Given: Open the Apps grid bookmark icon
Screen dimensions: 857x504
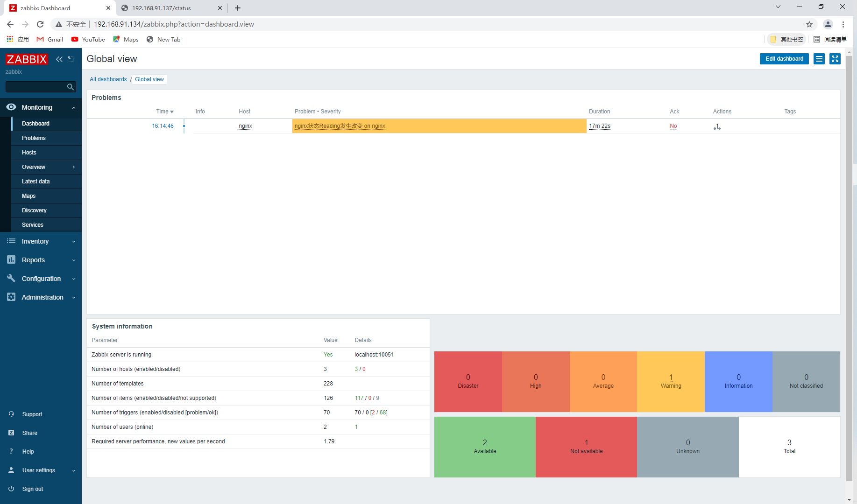Looking at the screenshot, I should [10, 39].
